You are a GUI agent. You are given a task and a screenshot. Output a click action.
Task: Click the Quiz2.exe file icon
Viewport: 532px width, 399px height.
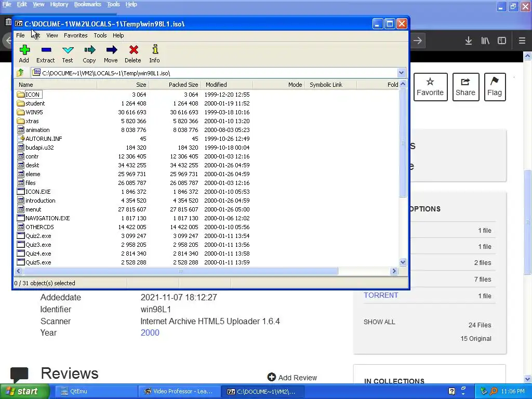click(x=21, y=235)
